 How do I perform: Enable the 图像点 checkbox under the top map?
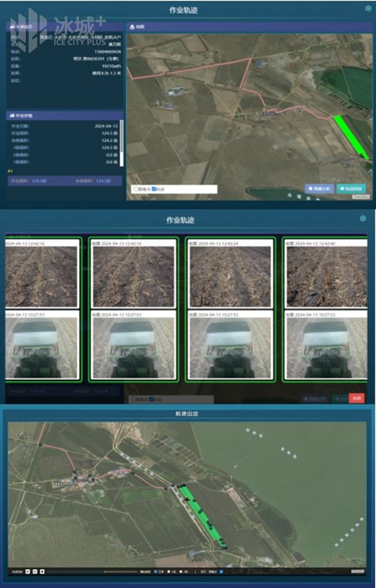(136, 189)
